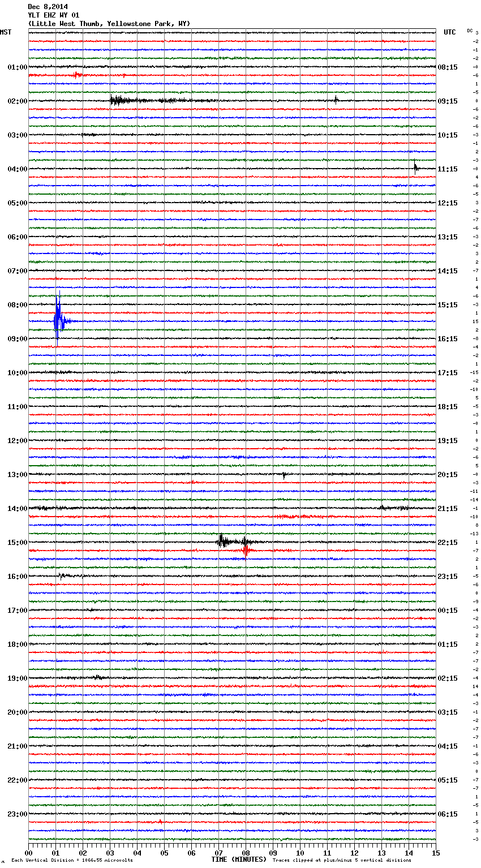This screenshot has width=481, height=868.
Task: Click the red burst below the 01:00 trace
Action: point(78,75)
